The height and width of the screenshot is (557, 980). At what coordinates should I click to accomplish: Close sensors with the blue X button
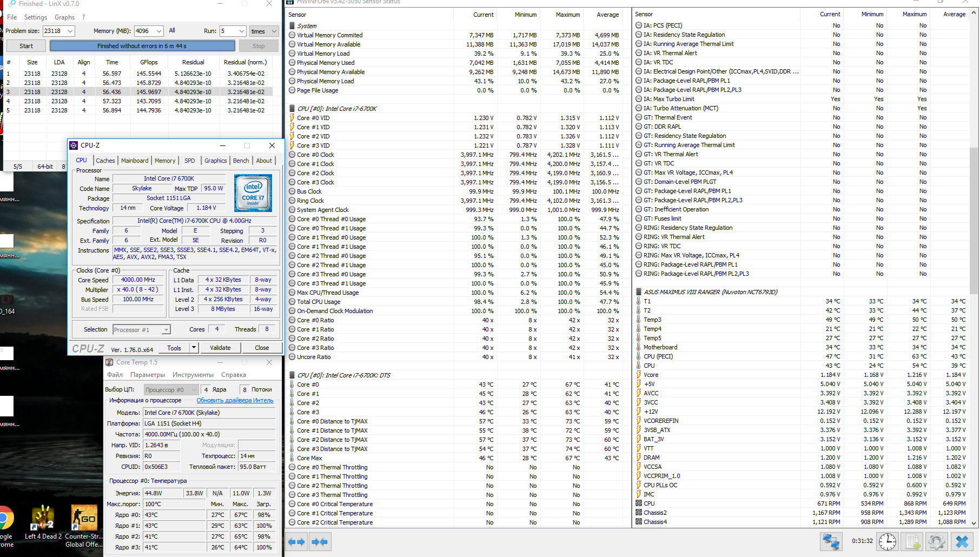962,541
